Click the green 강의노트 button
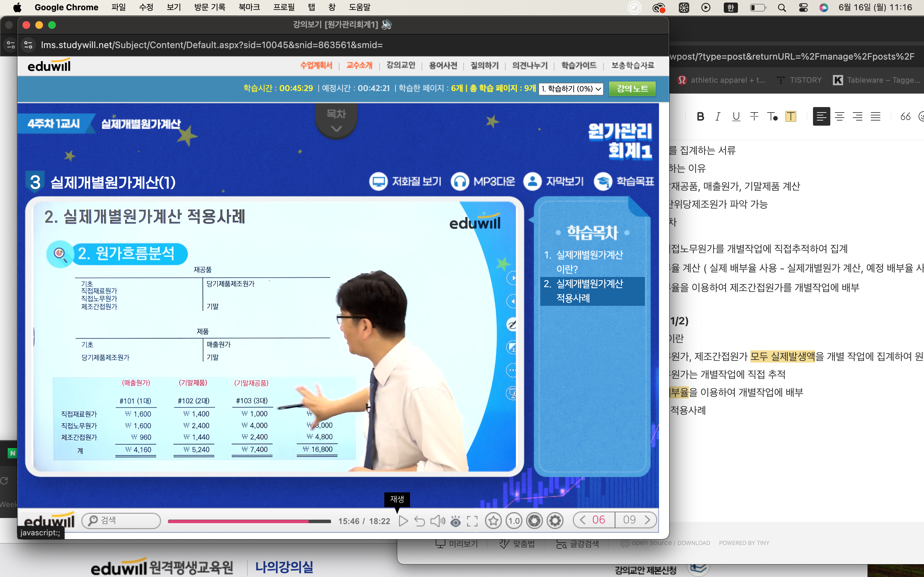Image resolution: width=924 pixels, height=577 pixels. point(632,88)
